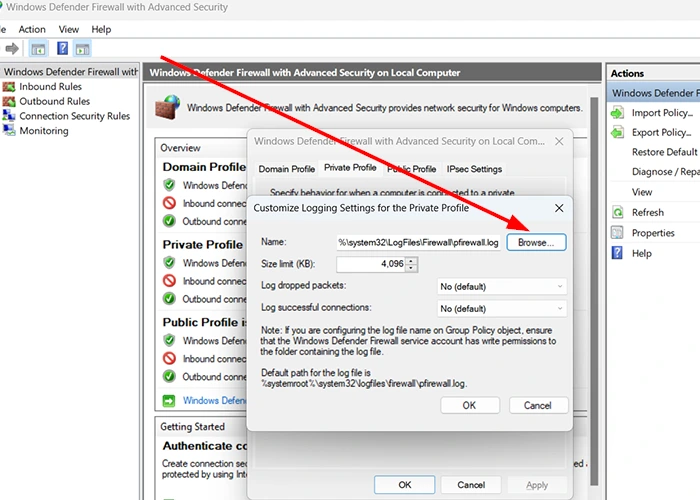The height and width of the screenshot is (500, 700).
Task: Open the IPsec Settings tab
Action: tap(474, 169)
